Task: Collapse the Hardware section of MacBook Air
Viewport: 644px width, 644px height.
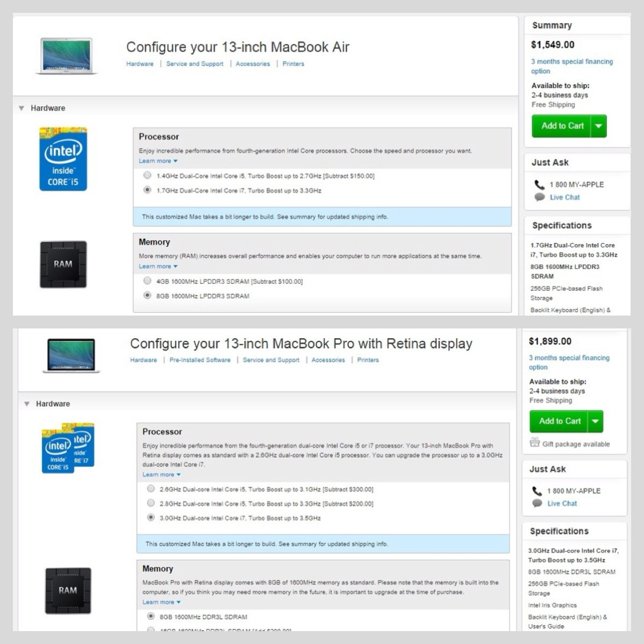Action: pyautogui.click(x=21, y=108)
